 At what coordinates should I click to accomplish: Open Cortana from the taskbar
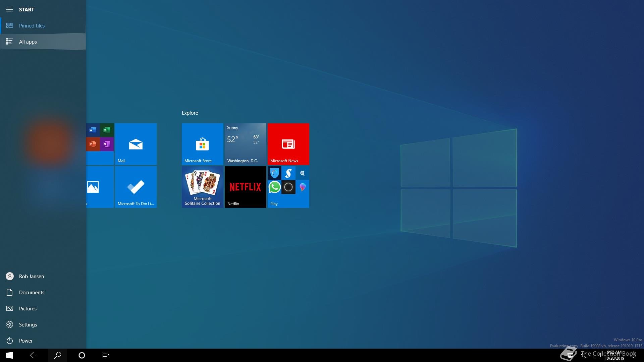pyautogui.click(x=82, y=355)
